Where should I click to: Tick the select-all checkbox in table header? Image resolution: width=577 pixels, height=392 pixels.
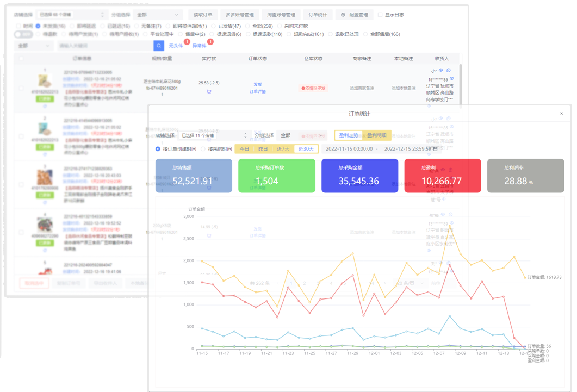click(x=21, y=59)
